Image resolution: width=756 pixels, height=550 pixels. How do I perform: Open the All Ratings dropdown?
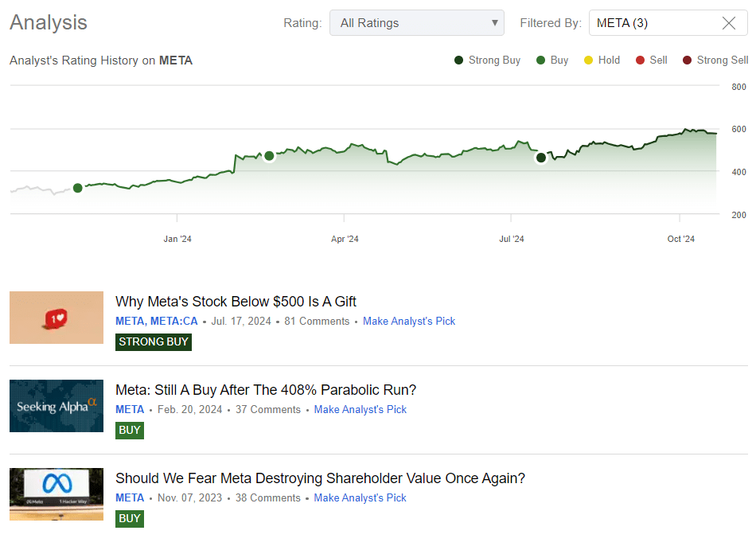pyautogui.click(x=417, y=23)
